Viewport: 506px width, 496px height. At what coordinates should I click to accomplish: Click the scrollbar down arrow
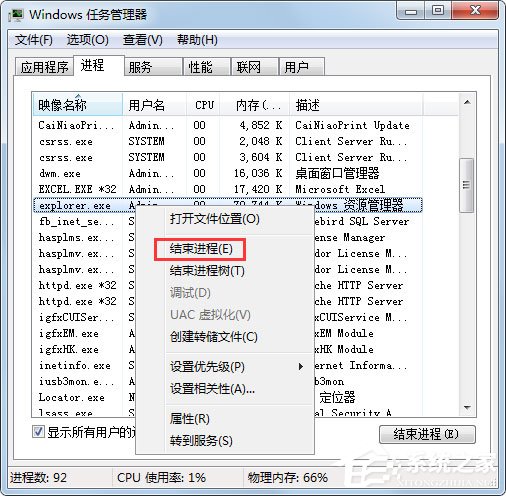click(x=467, y=408)
